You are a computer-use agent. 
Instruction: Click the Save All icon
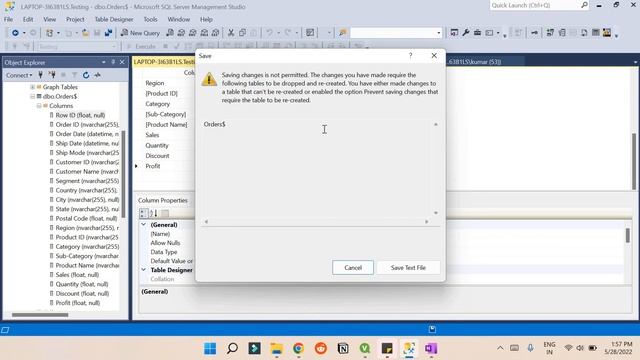pos(109,33)
